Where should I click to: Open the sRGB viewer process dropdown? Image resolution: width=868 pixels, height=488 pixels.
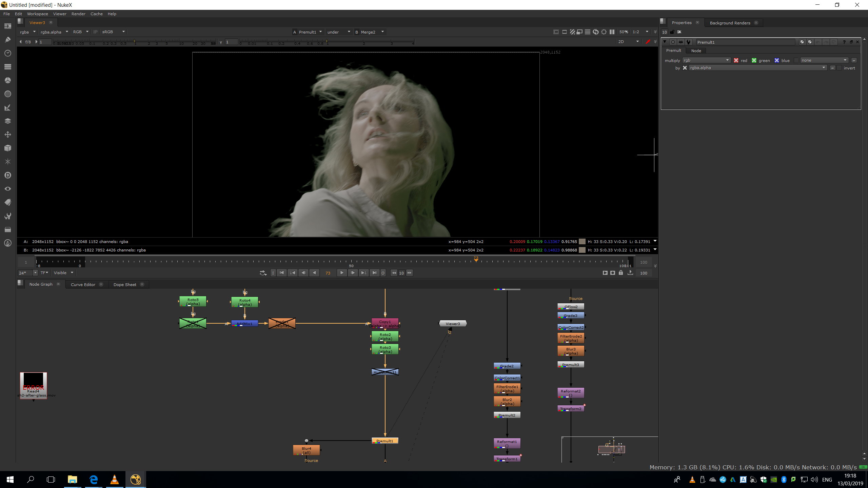113,32
